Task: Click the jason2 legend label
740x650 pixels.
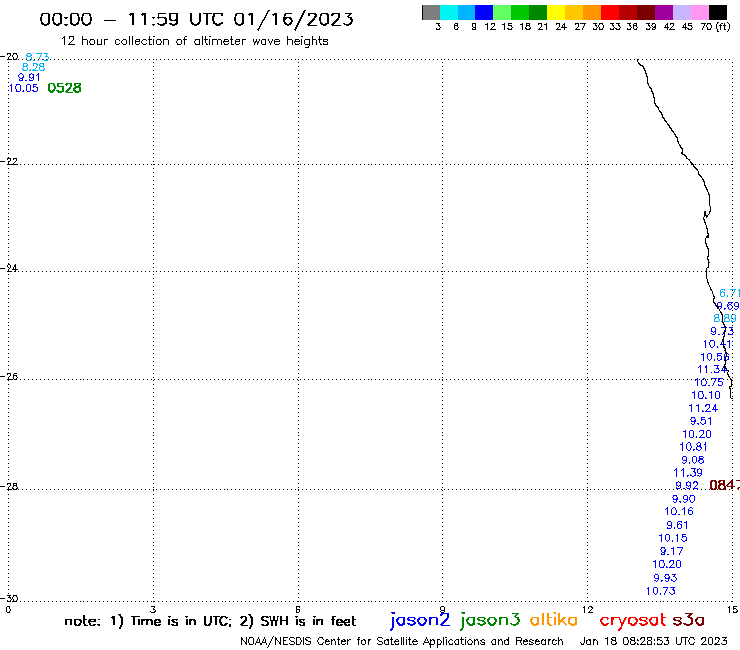Action: coord(420,620)
